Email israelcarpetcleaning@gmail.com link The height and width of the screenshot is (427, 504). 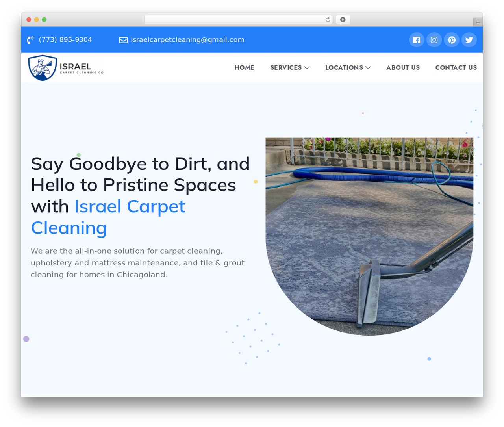tap(187, 40)
